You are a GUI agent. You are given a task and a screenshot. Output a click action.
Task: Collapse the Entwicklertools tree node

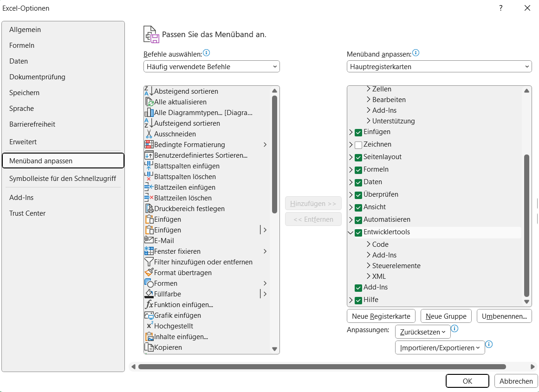[351, 232]
